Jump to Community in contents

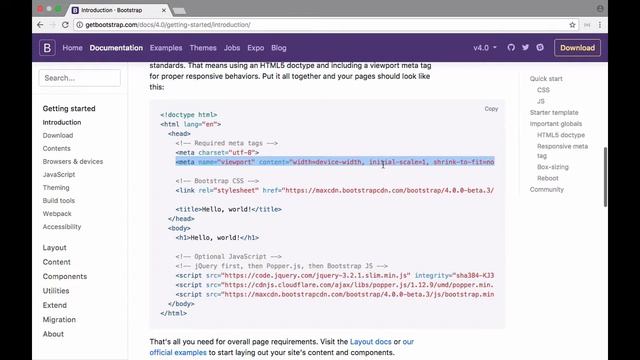point(547,189)
